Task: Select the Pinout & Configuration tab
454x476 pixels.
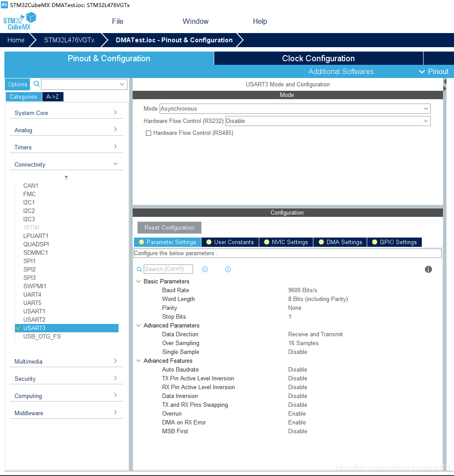Action: click(x=109, y=58)
